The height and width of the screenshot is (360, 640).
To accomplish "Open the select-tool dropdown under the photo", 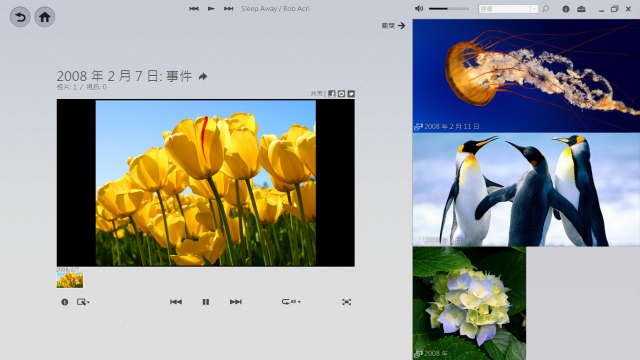I will pyautogui.click(x=83, y=302).
